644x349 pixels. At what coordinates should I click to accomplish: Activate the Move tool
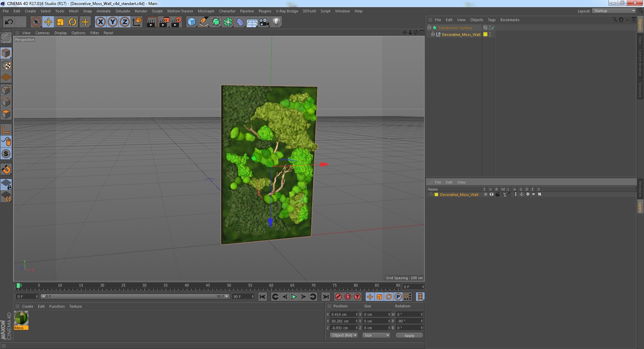[x=48, y=22]
